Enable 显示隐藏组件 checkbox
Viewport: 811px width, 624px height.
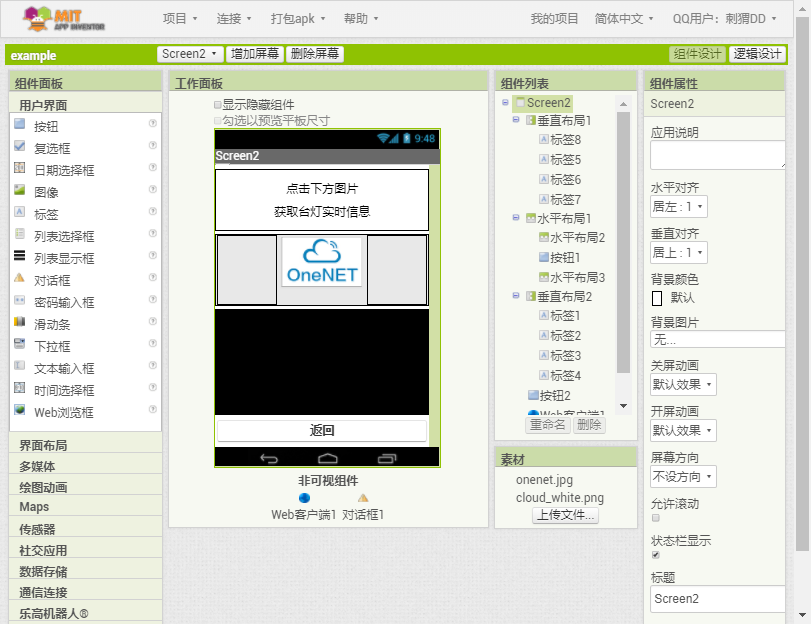218,105
